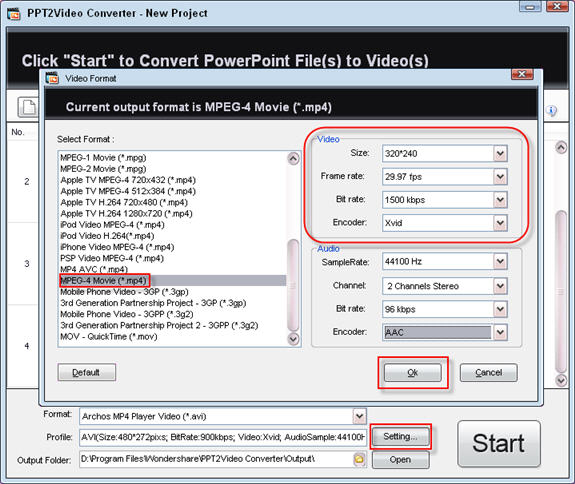Click the Profile text field
575x484 pixels.
223,437
